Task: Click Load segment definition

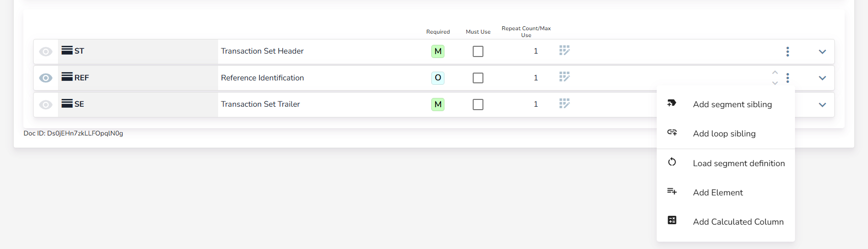Action: tap(738, 163)
